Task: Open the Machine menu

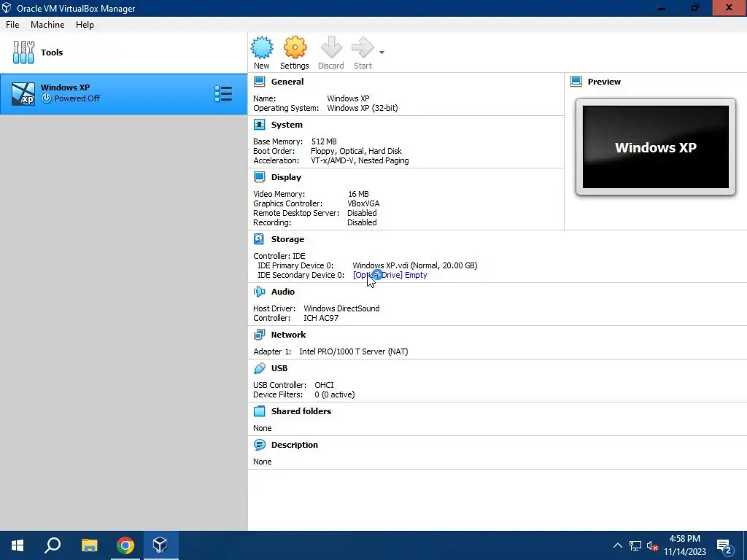Action: 47,25
